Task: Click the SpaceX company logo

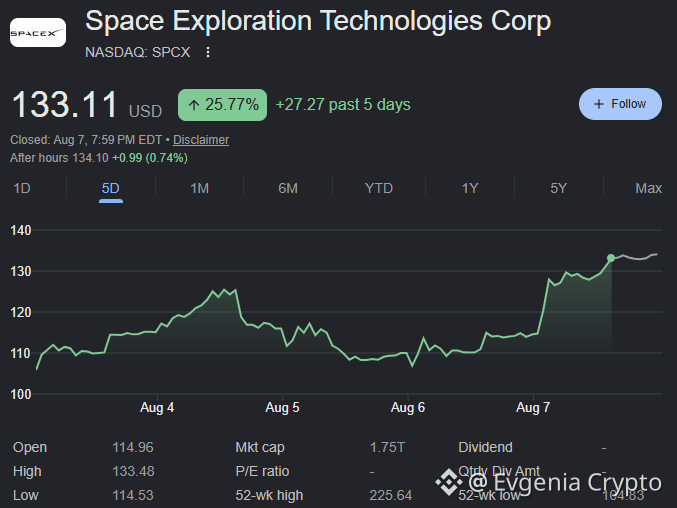Action: [38, 32]
